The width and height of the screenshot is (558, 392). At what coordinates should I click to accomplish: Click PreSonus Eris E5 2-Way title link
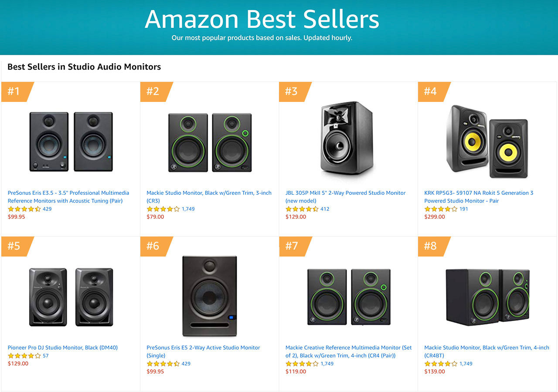click(203, 351)
